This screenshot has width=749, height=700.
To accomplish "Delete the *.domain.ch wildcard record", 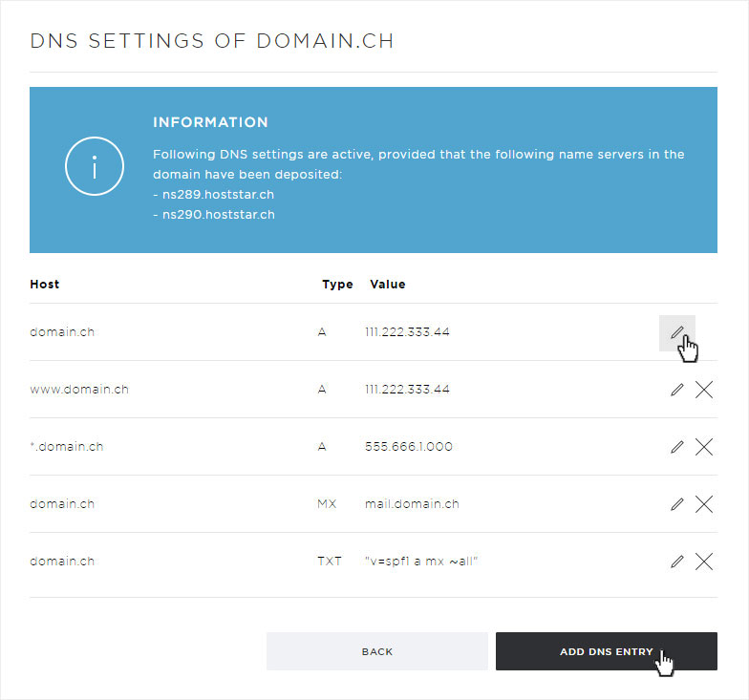I will (704, 447).
